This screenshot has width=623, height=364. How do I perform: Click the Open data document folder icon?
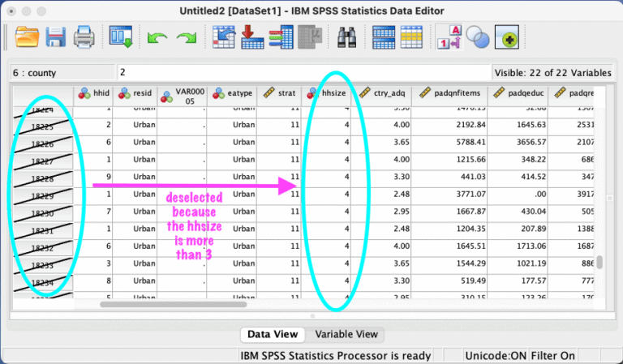coord(28,37)
